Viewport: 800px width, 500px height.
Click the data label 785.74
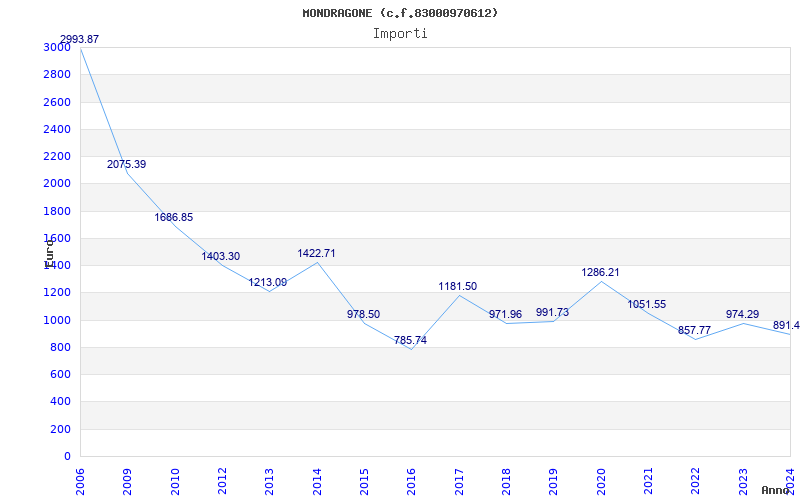click(x=410, y=340)
